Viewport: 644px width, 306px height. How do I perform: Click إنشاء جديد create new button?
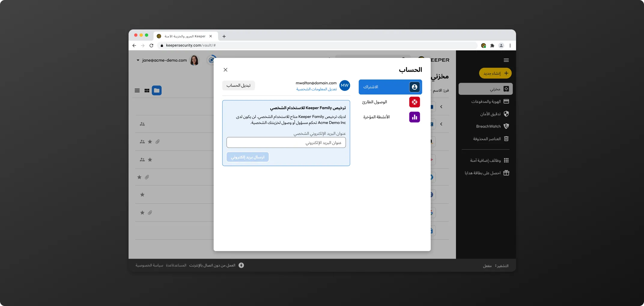495,73
